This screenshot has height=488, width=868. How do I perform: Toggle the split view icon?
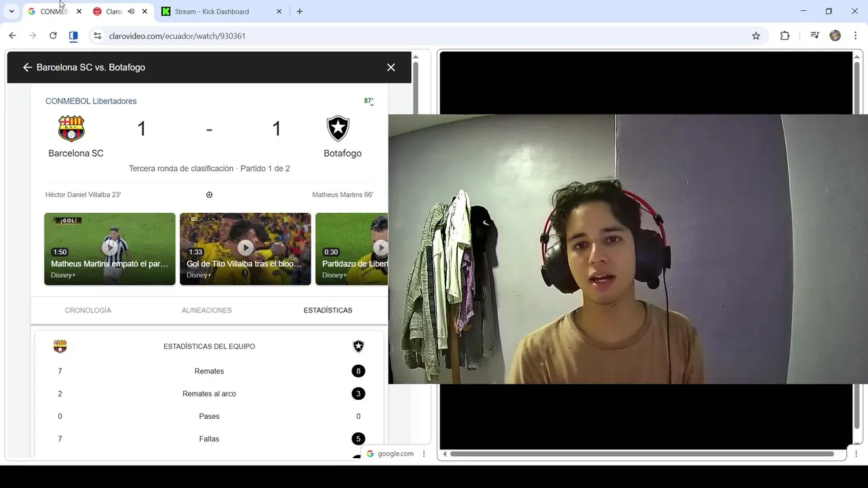(x=73, y=36)
